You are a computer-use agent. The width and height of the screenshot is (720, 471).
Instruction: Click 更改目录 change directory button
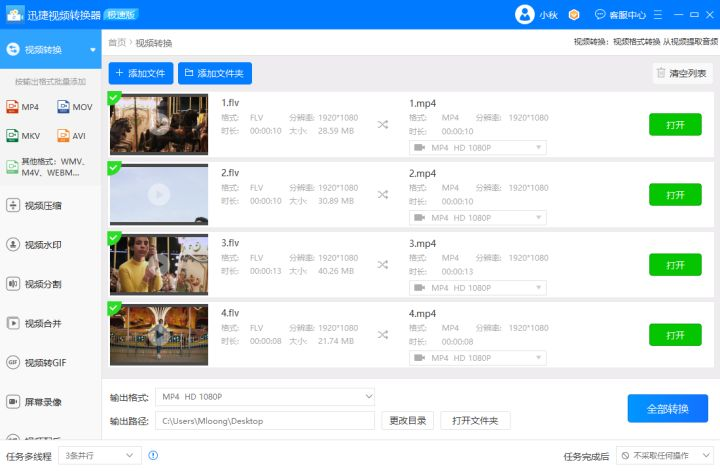407,421
